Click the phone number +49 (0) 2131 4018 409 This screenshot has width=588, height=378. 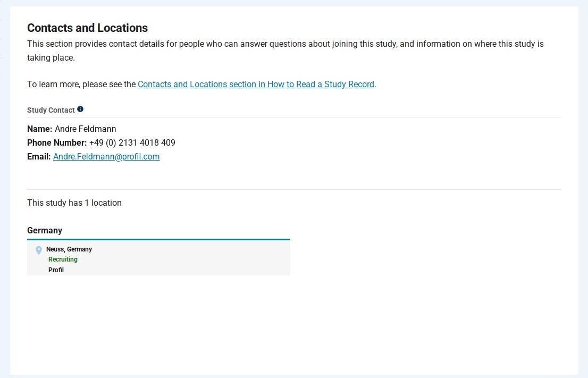[132, 142]
